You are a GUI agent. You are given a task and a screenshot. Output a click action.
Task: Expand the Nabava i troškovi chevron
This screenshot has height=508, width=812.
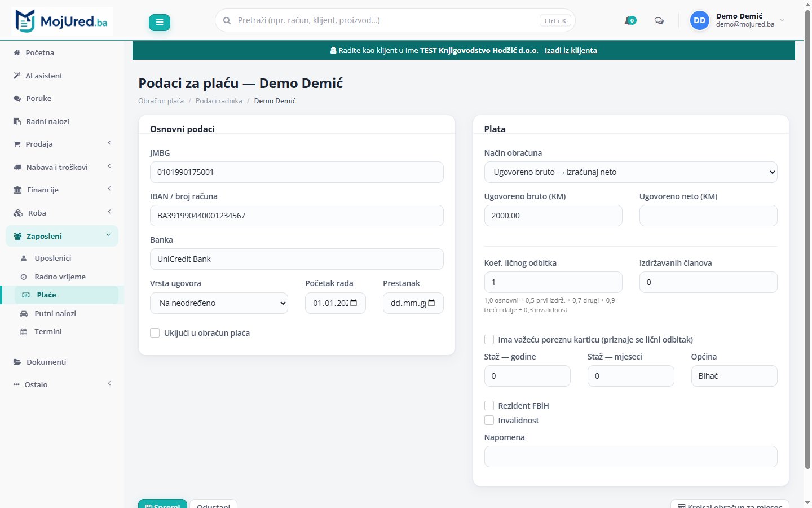coord(109,166)
